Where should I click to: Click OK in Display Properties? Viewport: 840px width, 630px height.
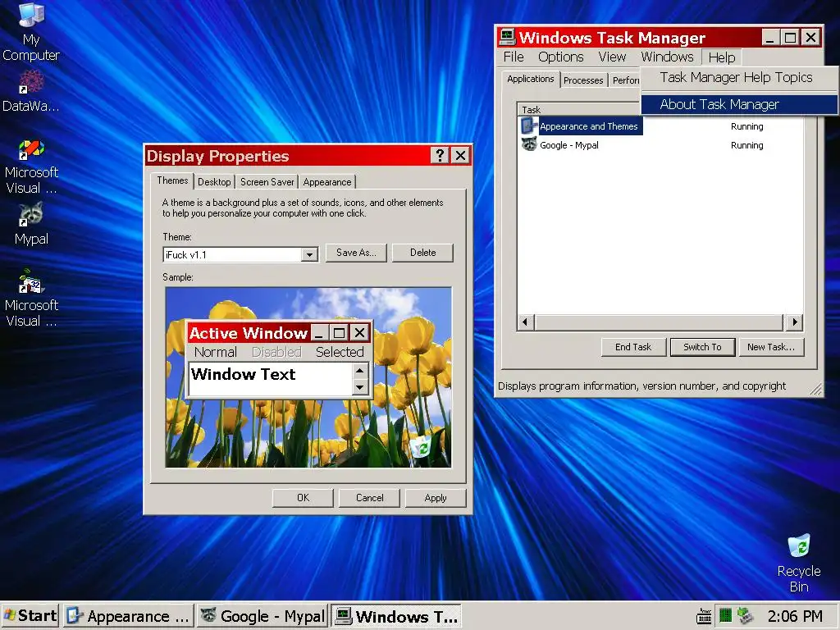(x=303, y=498)
